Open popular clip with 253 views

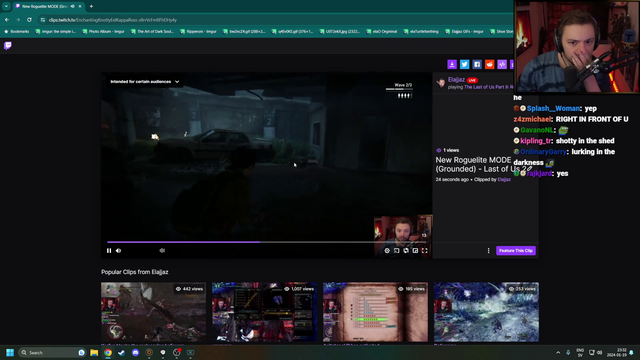pos(487,312)
